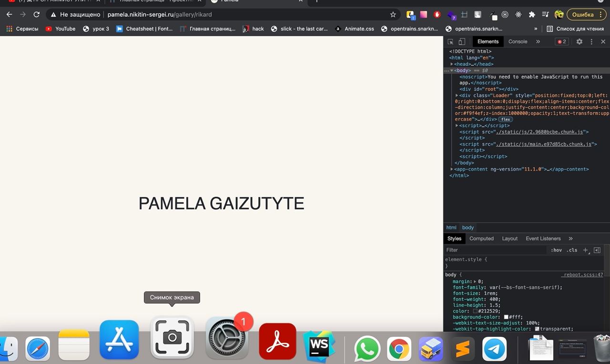Toggle the .cls element classes panel
The width and height of the screenshot is (610, 364).
coord(572,250)
